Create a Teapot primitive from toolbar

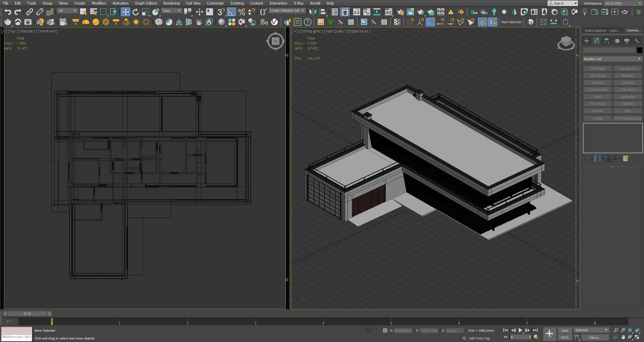(x=8, y=22)
